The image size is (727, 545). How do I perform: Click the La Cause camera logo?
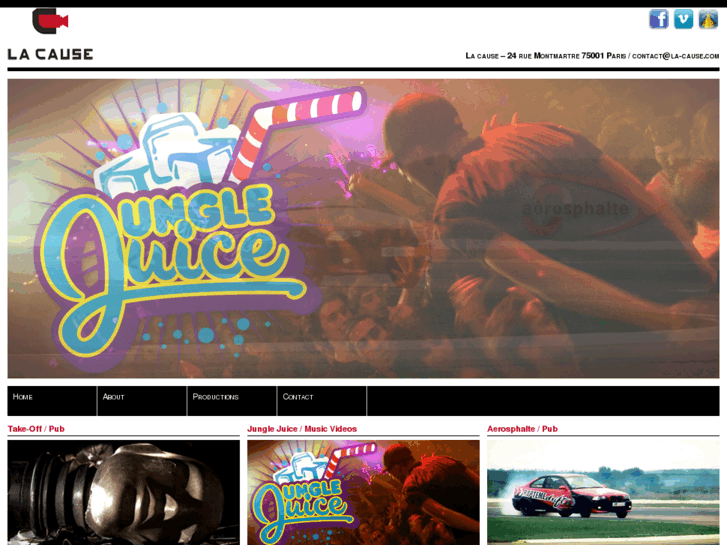pyautogui.click(x=50, y=21)
